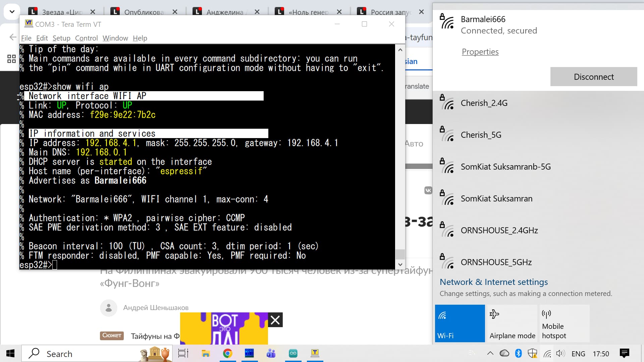
Task: Toggle the Wi-Fi quick action tile
Action: tap(460, 323)
